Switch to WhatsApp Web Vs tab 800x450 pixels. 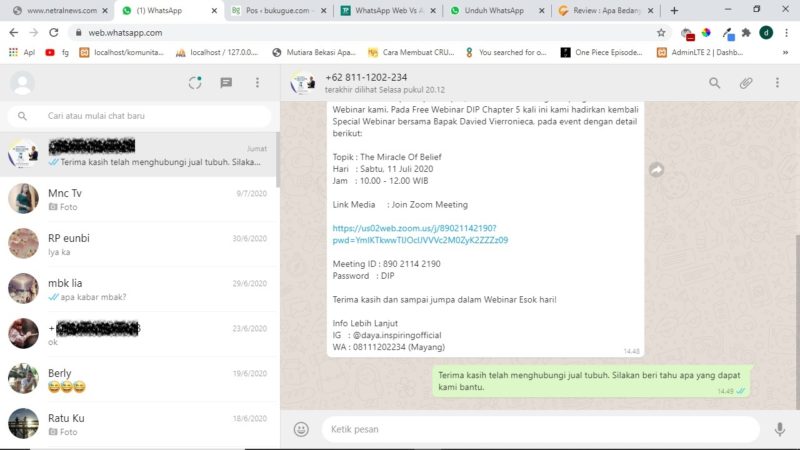[389, 10]
